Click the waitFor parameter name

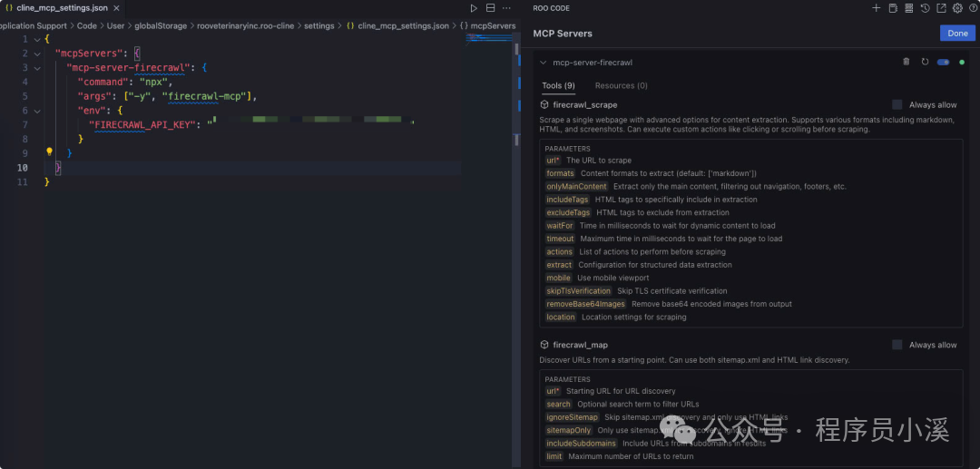pyautogui.click(x=559, y=226)
